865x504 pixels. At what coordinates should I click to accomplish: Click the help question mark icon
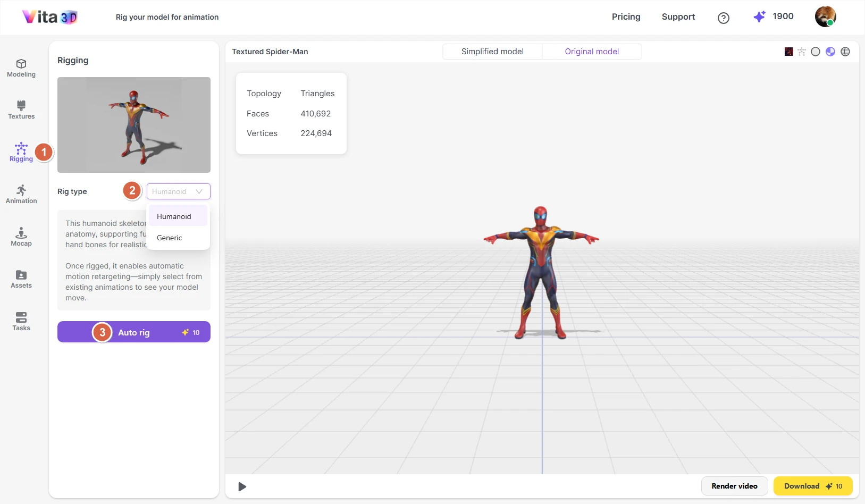(x=723, y=18)
